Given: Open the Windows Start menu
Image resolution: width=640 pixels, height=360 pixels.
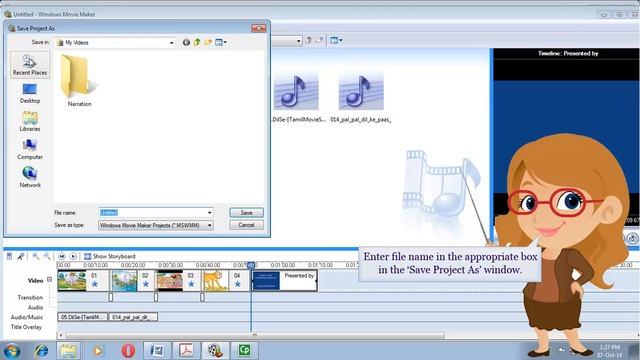Looking at the screenshot, I should tap(11, 350).
